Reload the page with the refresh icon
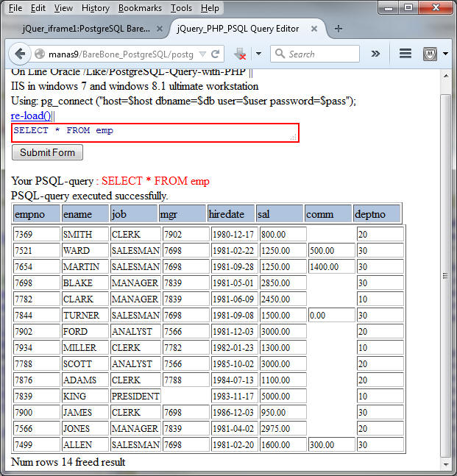Image resolution: width=457 pixels, height=476 pixels. pos(216,54)
